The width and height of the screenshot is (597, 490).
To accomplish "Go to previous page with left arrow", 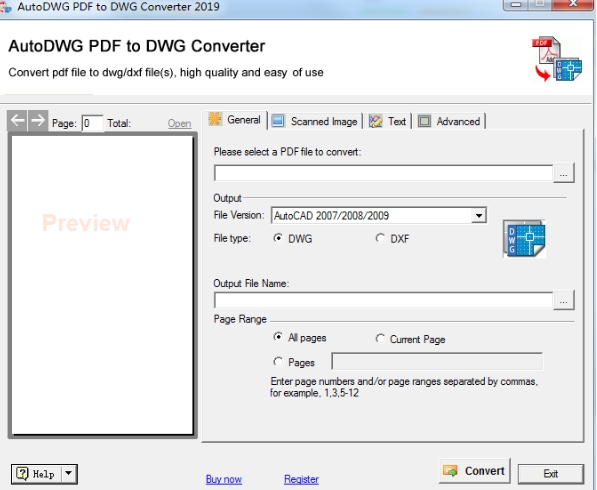I will [17, 121].
